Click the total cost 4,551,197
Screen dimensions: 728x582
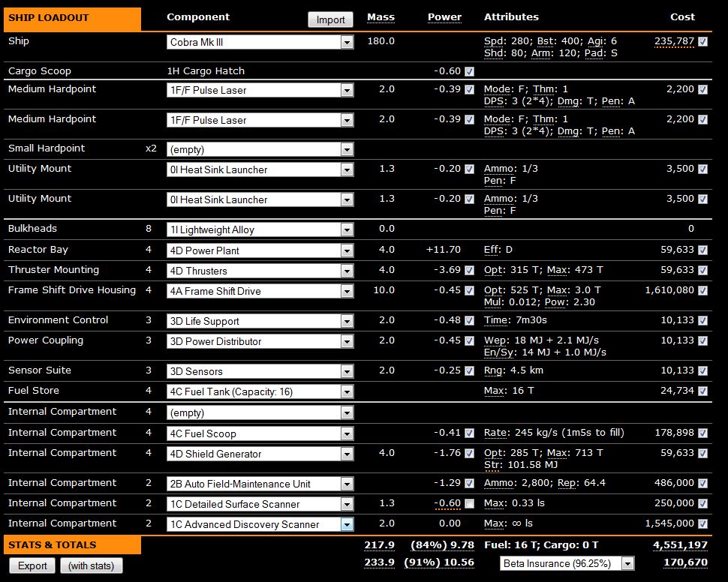tap(680, 545)
